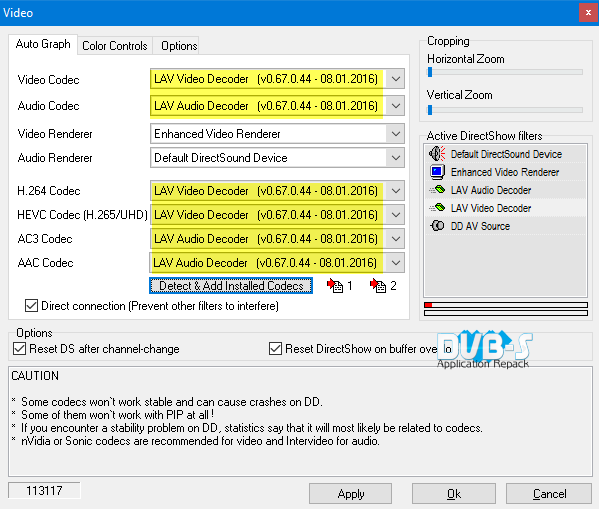Click the Default DirectSound Device speaker icon
This screenshot has height=509, width=599.
click(x=437, y=154)
